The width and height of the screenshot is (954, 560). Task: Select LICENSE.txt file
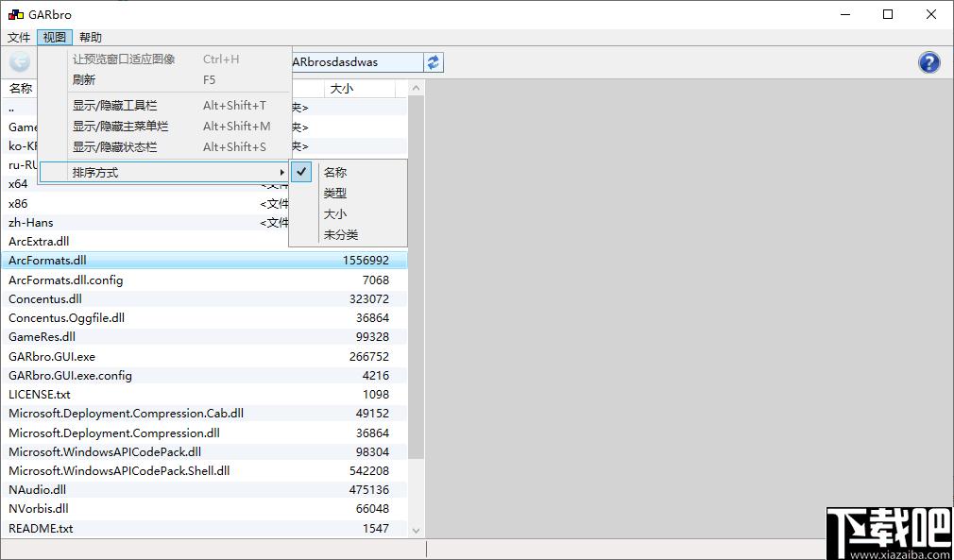204,394
